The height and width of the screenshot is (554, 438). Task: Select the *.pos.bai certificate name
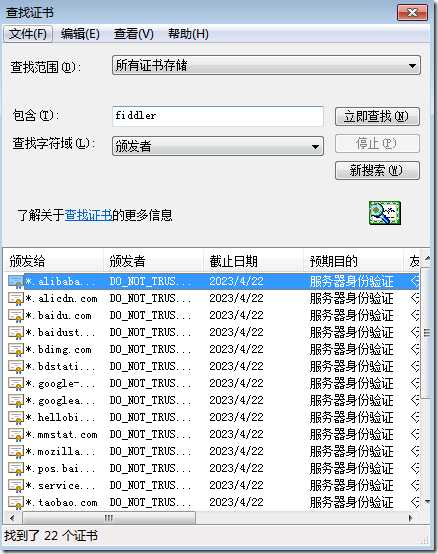pos(60,468)
